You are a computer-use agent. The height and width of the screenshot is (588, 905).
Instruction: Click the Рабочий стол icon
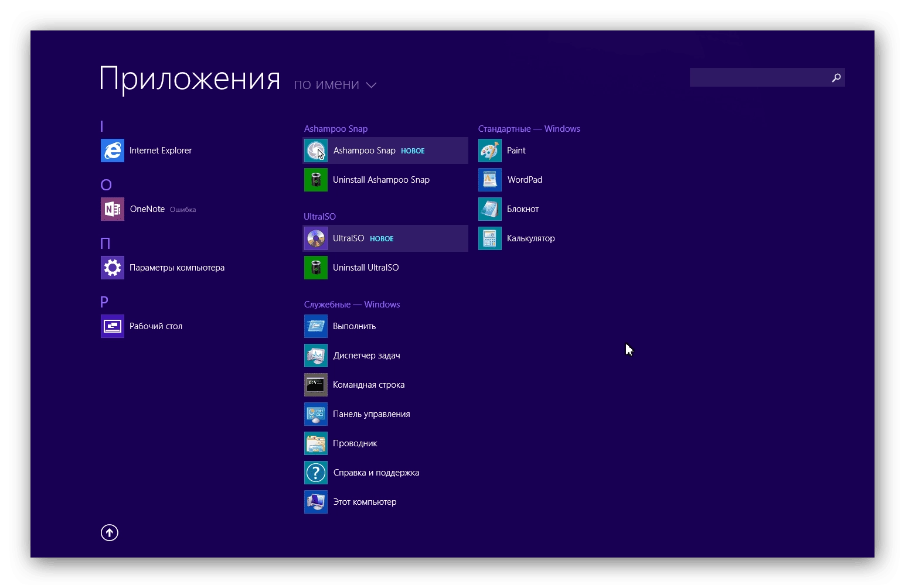113,326
